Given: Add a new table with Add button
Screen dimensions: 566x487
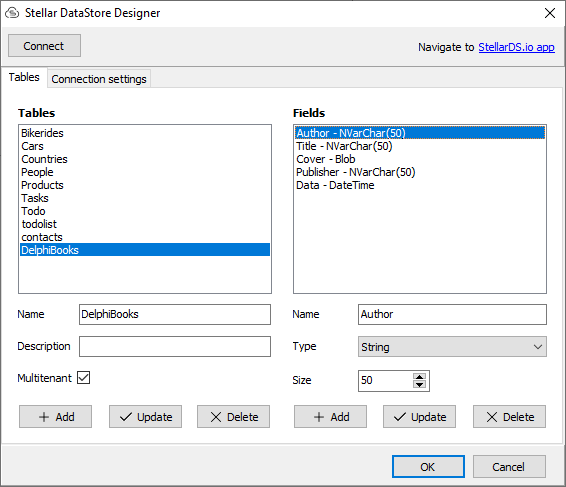Looking at the screenshot, I should (x=56, y=417).
